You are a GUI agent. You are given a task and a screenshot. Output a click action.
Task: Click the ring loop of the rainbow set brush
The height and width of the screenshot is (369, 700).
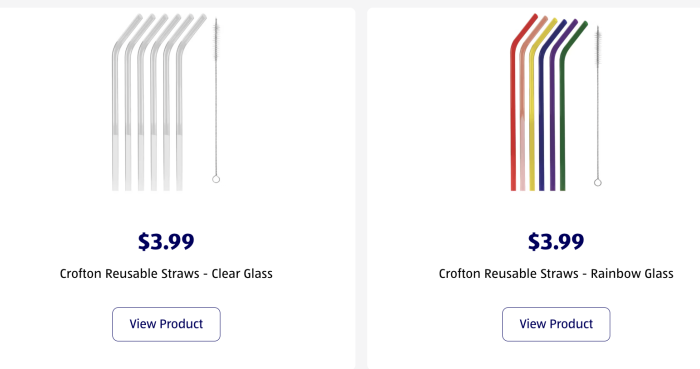pyautogui.click(x=598, y=182)
